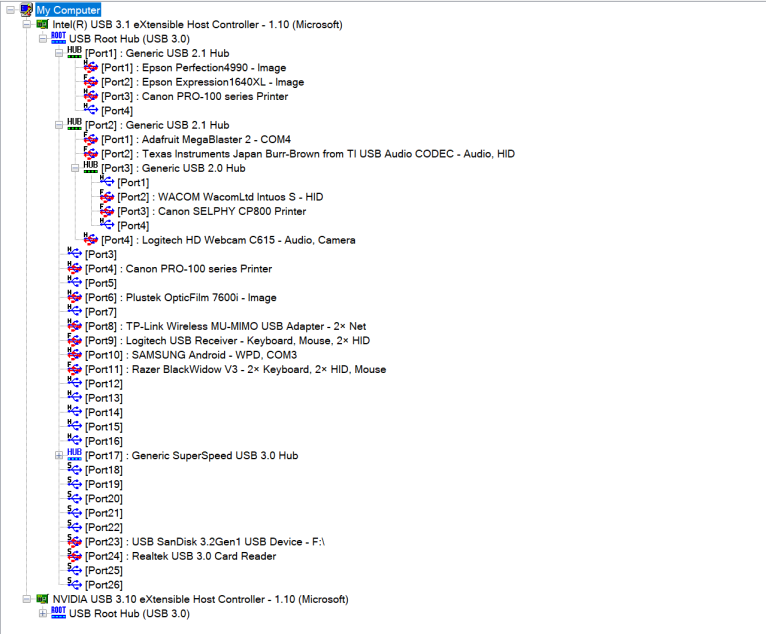766x634 pixels.
Task: Select the [Port1] : Generic USB 2.1 Hub row
Action: point(157,53)
